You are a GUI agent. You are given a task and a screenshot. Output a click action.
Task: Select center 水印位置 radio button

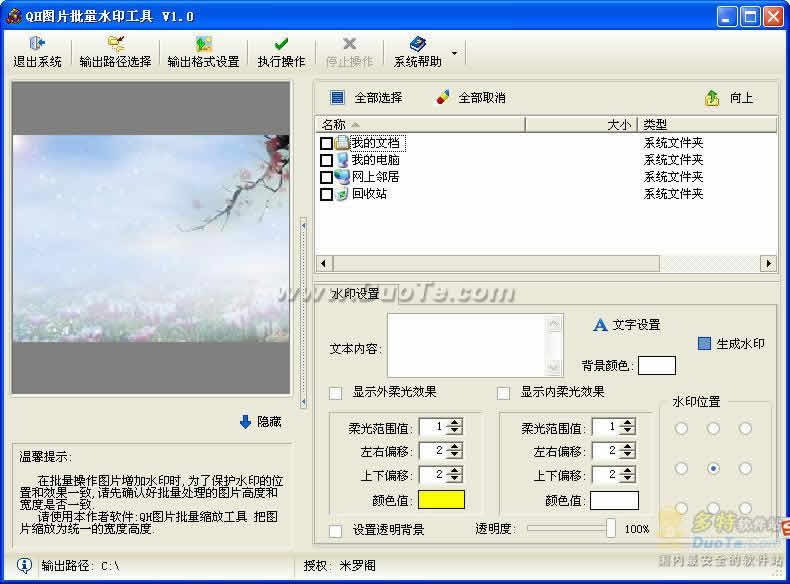(713, 468)
